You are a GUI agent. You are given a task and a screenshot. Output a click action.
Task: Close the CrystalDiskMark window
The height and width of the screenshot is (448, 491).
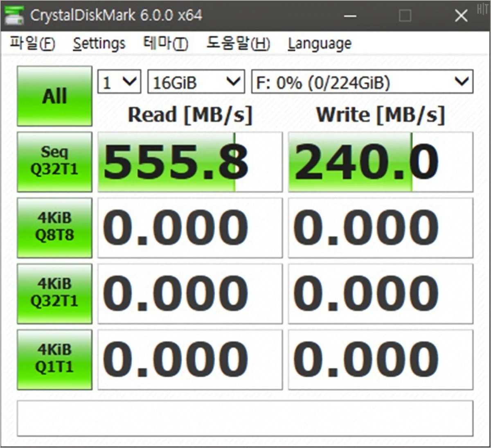tap(461, 16)
